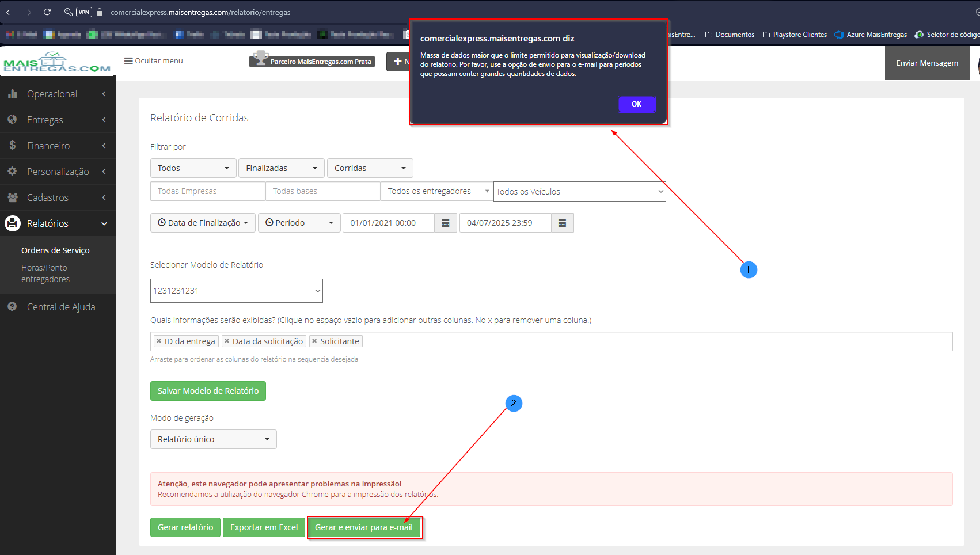Viewport: 980px width, 555px height.
Task: Click the Todas Empresas input field
Action: (208, 191)
